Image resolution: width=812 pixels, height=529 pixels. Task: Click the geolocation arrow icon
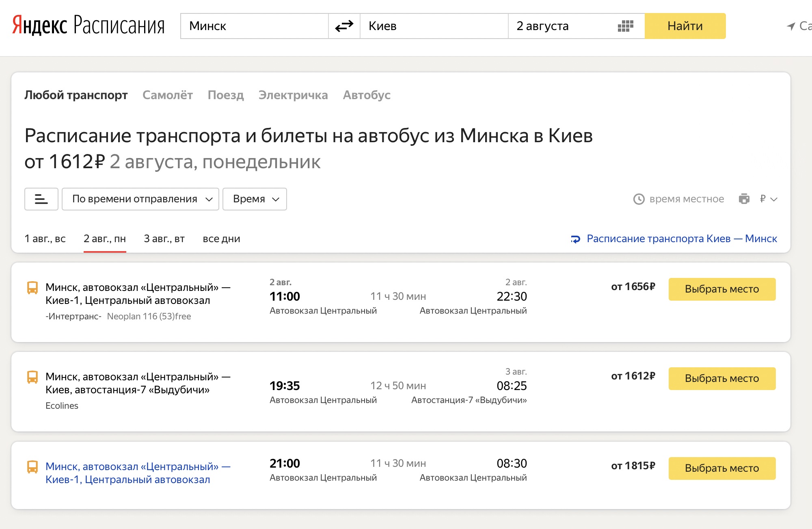(790, 26)
